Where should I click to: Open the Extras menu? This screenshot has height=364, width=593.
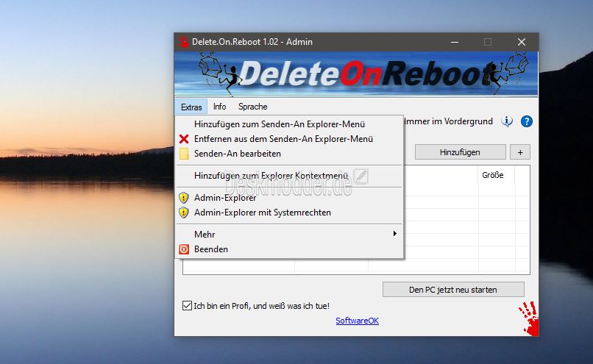pyautogui.click(x=191, y=107)
